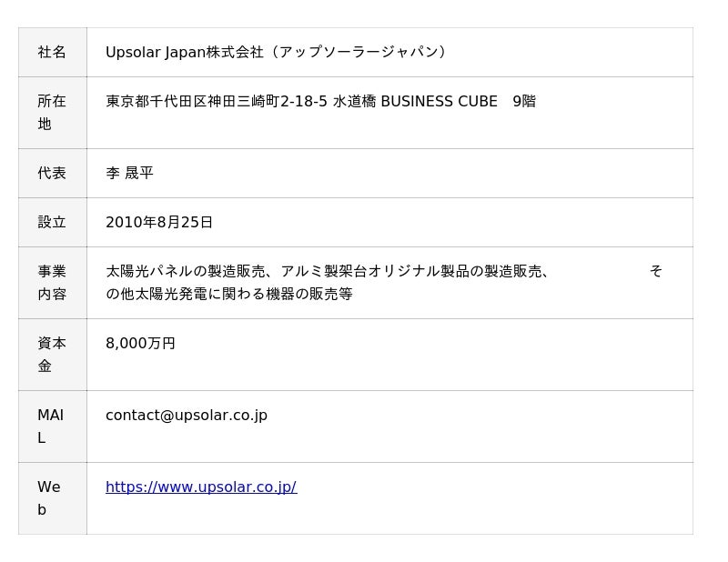Click the 9階 floor number text
The height and width of the screenshot is (562, 728).
(x=524, y=102)
